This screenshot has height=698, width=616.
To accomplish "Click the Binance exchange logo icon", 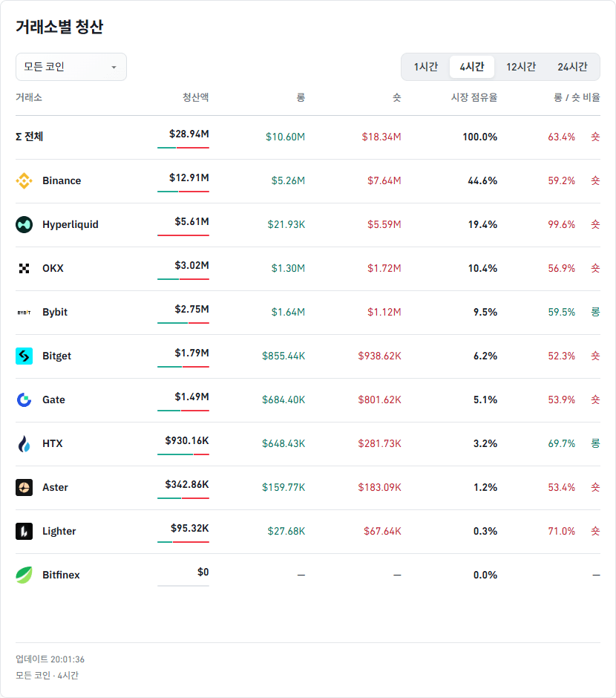I will coord(24,180).
